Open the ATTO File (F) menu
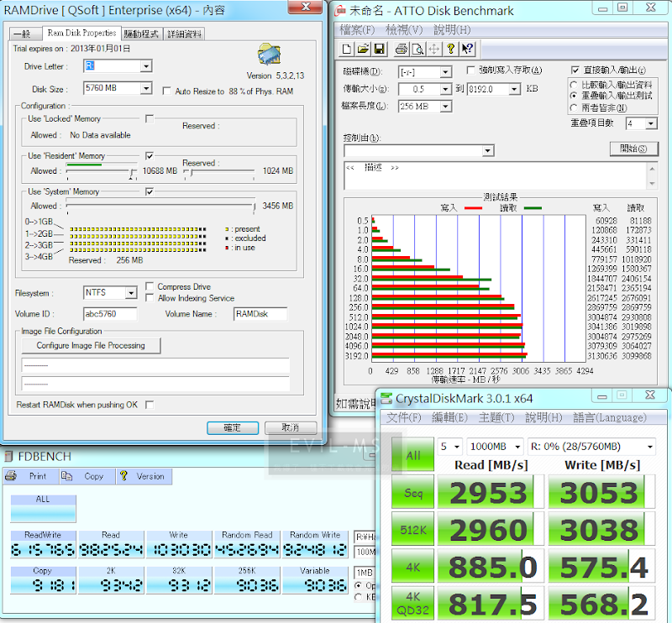Viewport: 672px width, 623px height. coord(358,29)
